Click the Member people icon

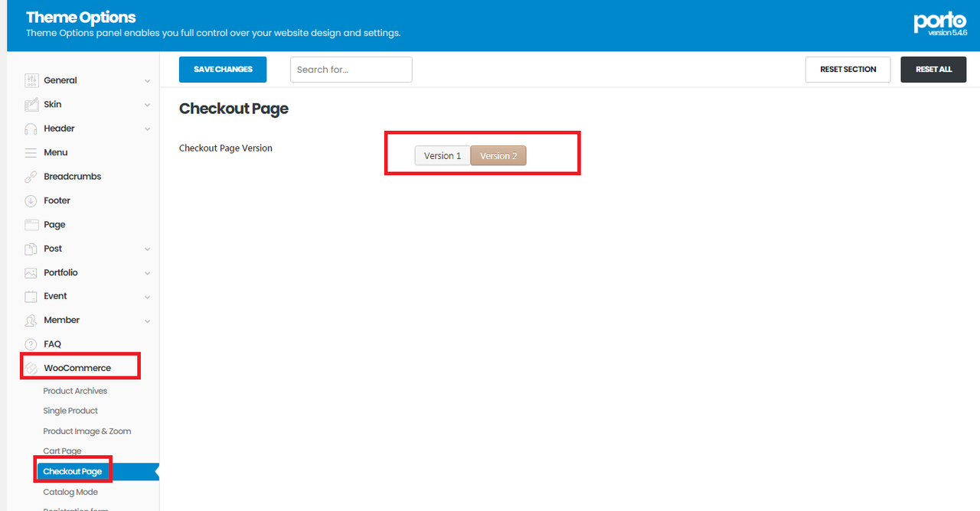pyautogui.click(x=31, y=321)
